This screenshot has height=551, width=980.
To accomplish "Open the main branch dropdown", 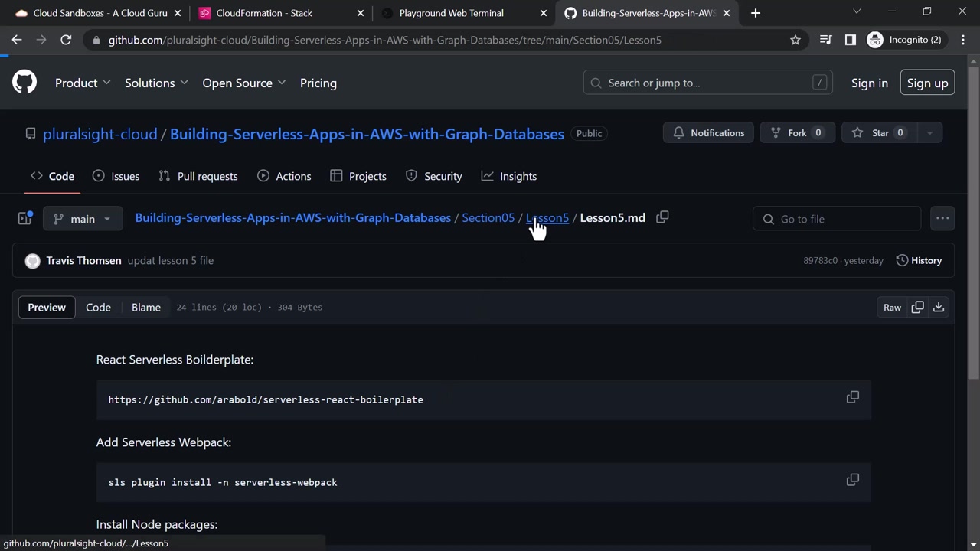I will [x=83, y=219].
